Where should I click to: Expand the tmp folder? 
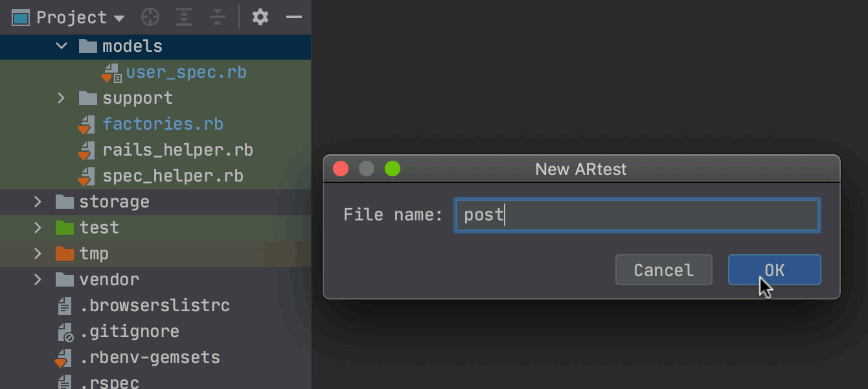click(38, 253)
